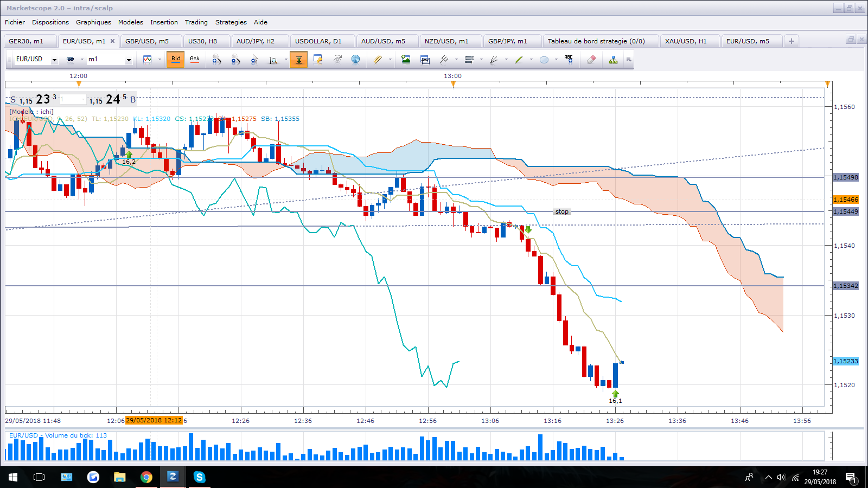This screenshot has width=868, height=488.
Task: Click the stop label on chart
Action: tap(562, 212)
